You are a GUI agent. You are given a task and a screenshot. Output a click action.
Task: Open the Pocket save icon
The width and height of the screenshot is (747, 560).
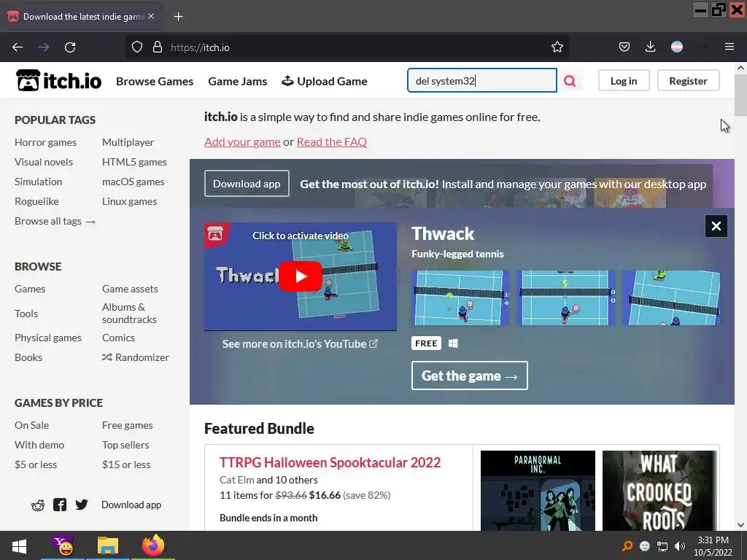[x=624, y=47]
